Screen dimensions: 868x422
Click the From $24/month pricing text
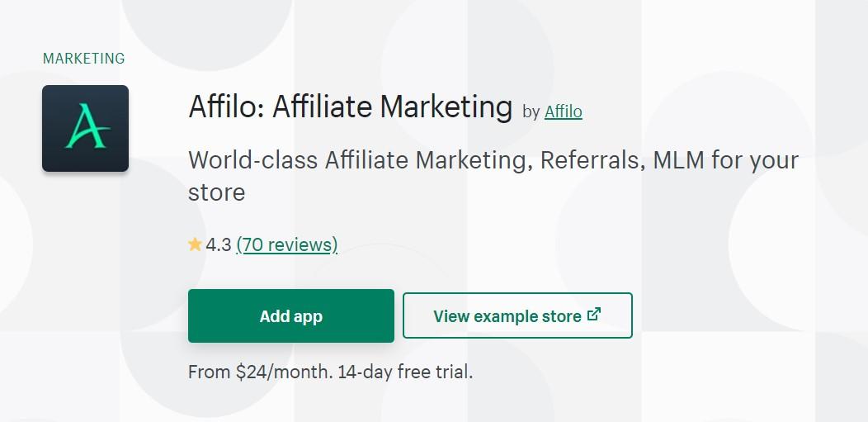coord(260,372)
